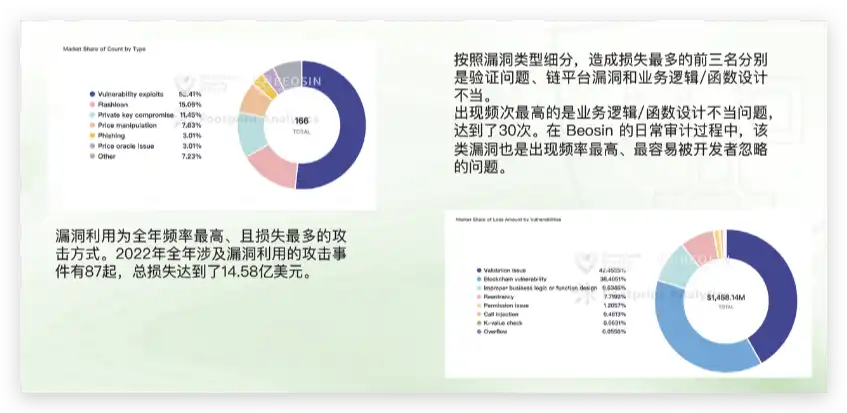This screenshot has height=413, width=847.
Task: Click the 'Validation issue' legend label
Action: (x=505, y=270)
